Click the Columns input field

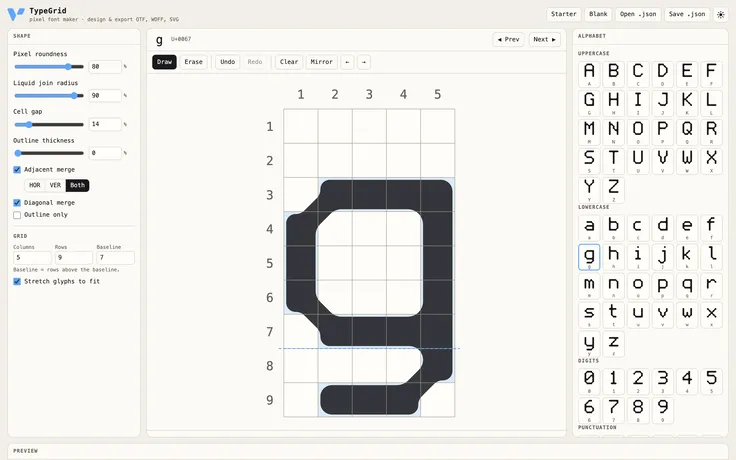coord(32,258)
